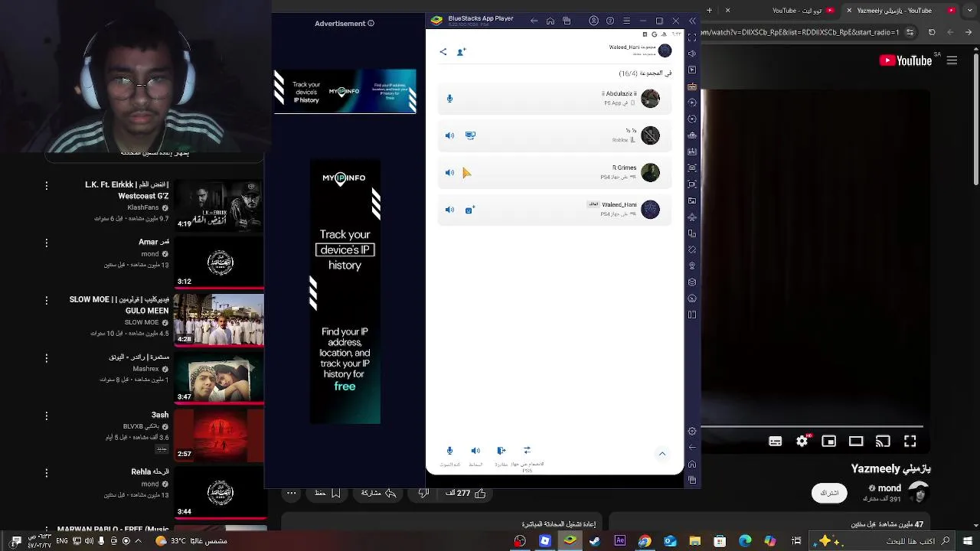Go back using BlueStacks title bar arrow
The width and height of the screenshot is (980, 551).
(x=534, y=21)
